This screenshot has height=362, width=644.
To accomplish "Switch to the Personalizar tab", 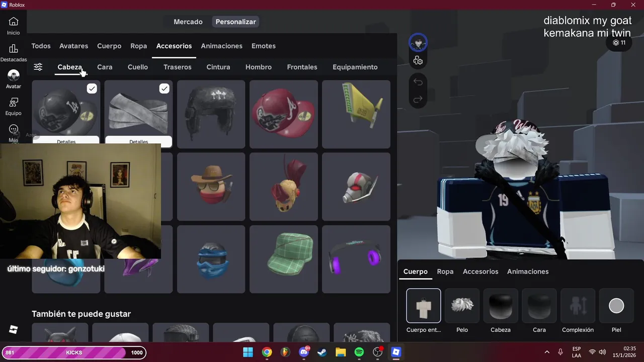I will [236, 22].
